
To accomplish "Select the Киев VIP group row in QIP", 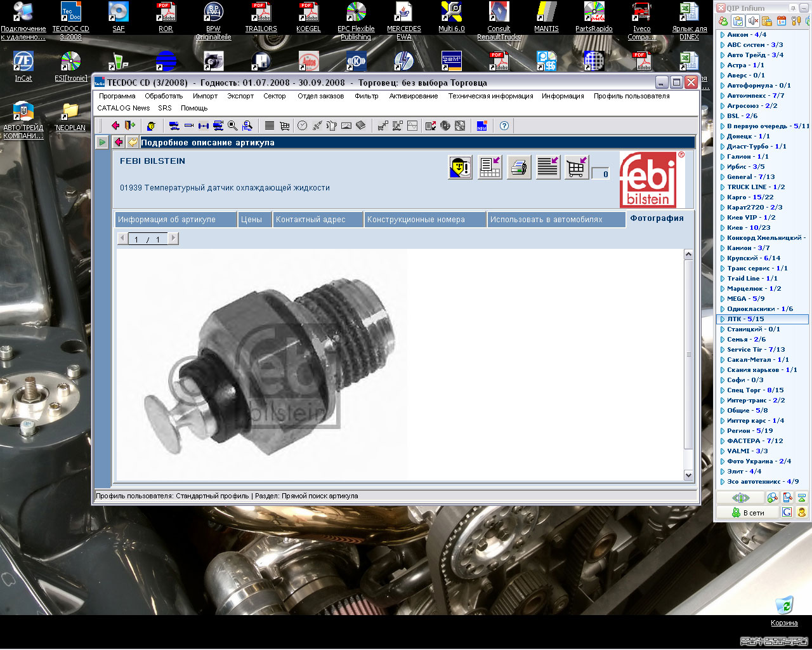I will [763, 218].
